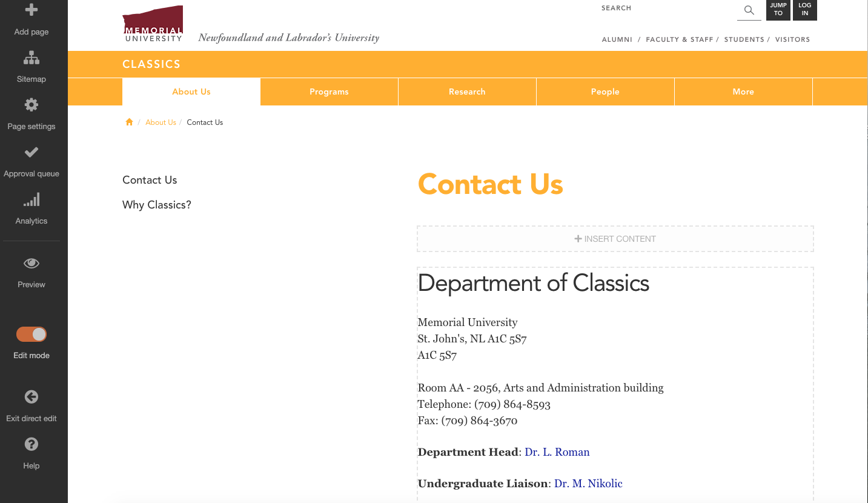
Task: Select Contact Us in side menu
Action: [x=150, y=180]
